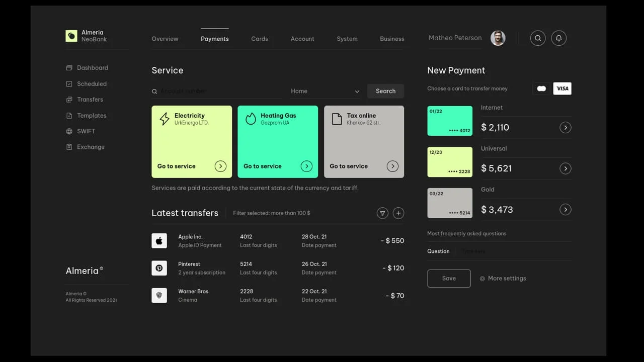Image resolution: width=644 pixels, height=362 pixels.
Task: Switch to the Cards tab
Action: (x=260, y=38)
